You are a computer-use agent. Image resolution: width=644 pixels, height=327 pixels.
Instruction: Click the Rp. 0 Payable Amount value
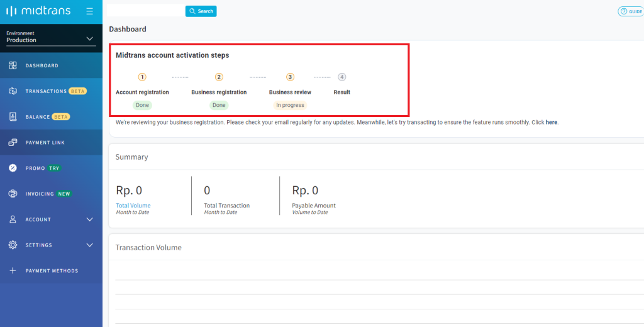coord(305,191)
